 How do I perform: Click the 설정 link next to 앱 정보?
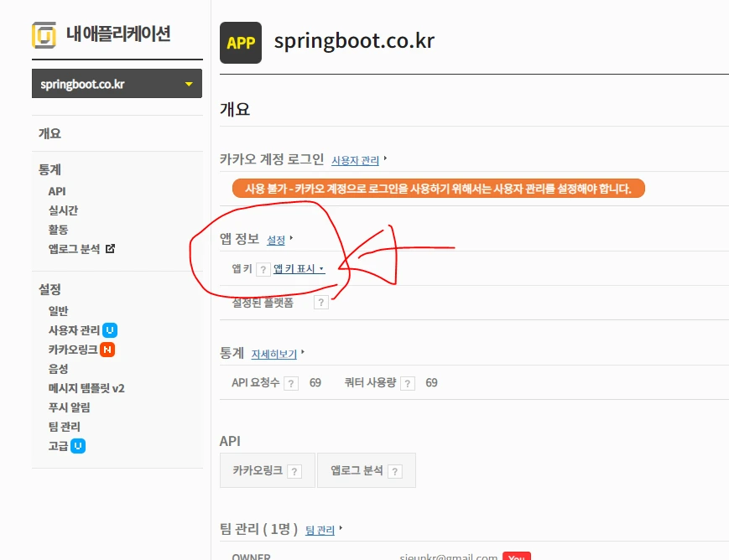point(276,241)
